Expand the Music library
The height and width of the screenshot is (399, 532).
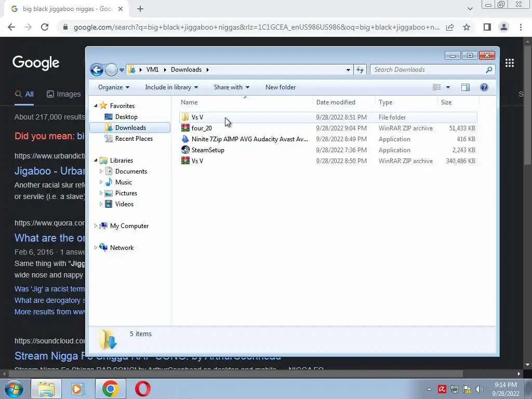coord(101,182)
